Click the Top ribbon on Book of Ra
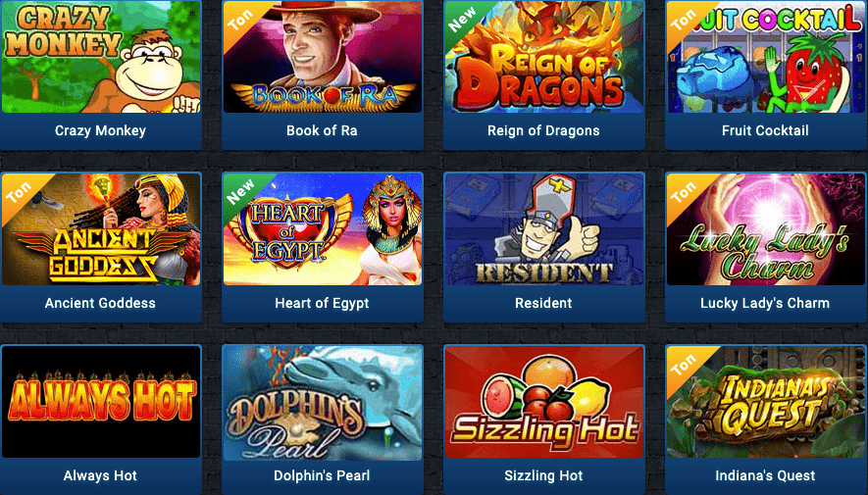The width and height of the screenshot is (868, 495). pos(240,19)
